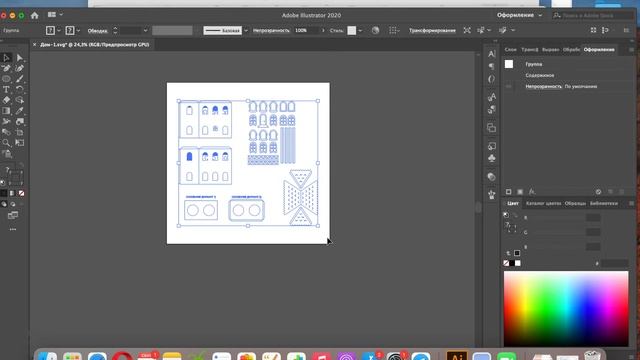Viewport: 640px width, 360px height.
Task: Open the Character panel icon in dock
Action: 491,54
